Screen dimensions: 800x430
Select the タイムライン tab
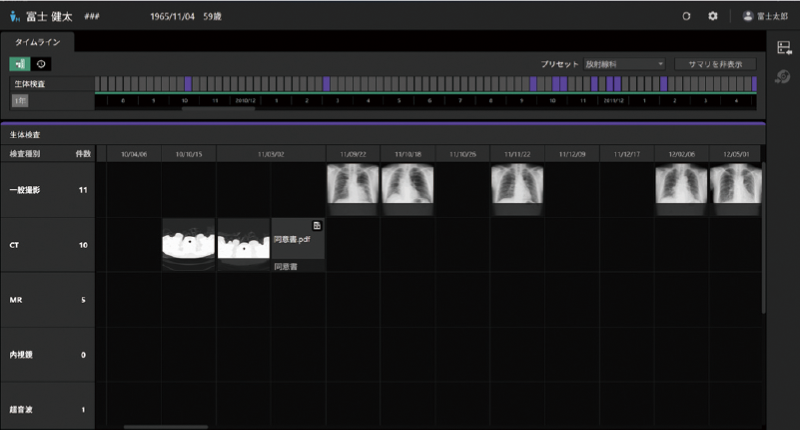tap(37, 42)
